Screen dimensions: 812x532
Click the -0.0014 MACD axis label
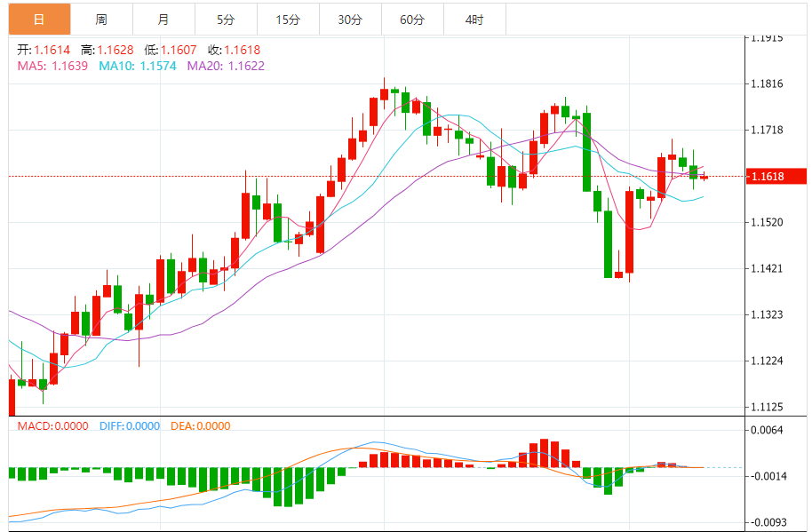tap(767, 477)
